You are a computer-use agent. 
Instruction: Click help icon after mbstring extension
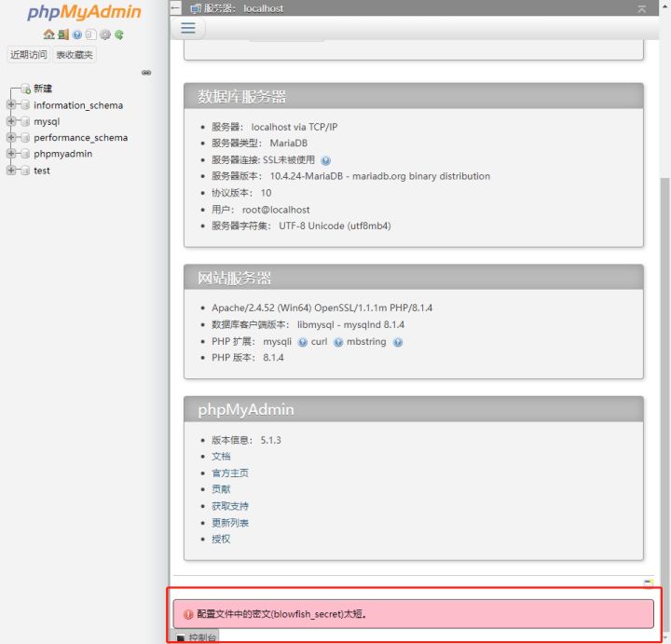click(398, 342)
